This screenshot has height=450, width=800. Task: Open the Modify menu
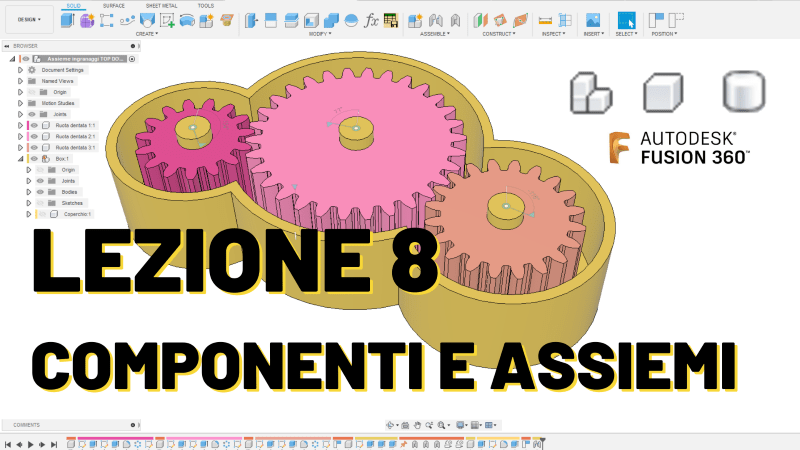pos(320,33)
